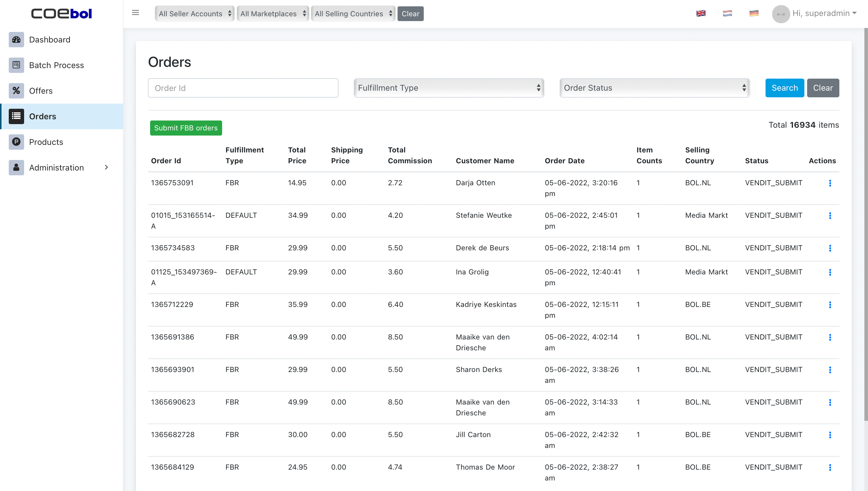Open actions menu for order 1365693901
The width and height of the screenshot is (868, 491).
tap(830, 370)
